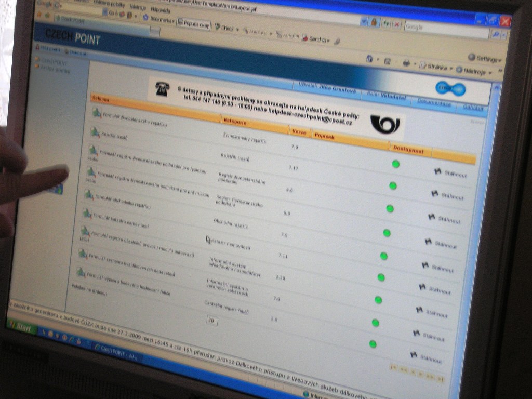The height and width of the screenshot is (399, 532).
Task: Sort by the Kategorie column header
Action: coord(235,122)
